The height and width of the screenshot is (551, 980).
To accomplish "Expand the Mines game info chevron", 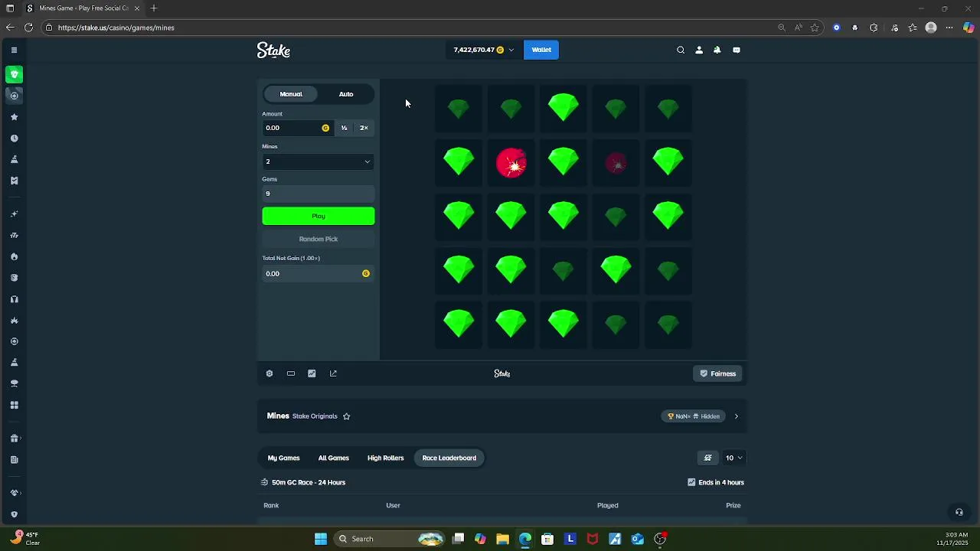I will [x=737, y=416].
